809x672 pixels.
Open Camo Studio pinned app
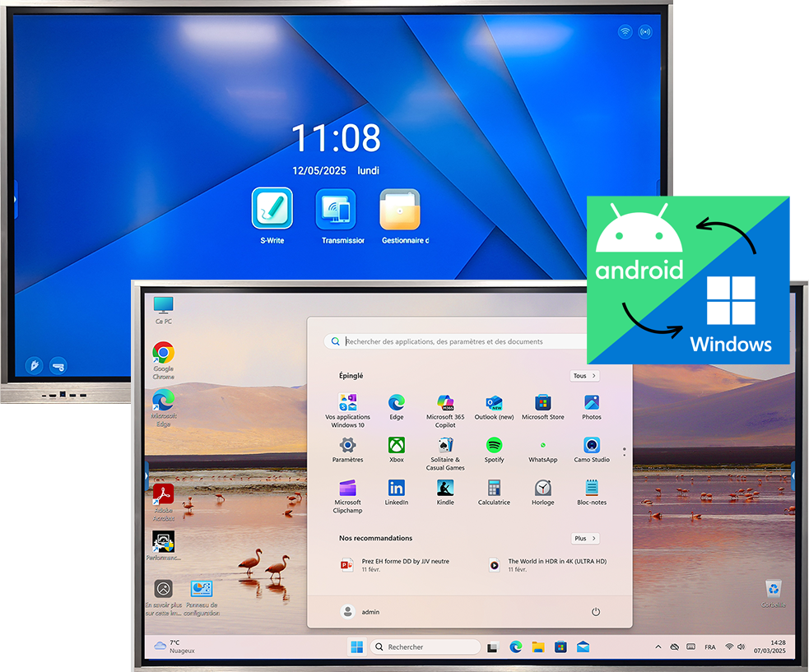[591, 450]
